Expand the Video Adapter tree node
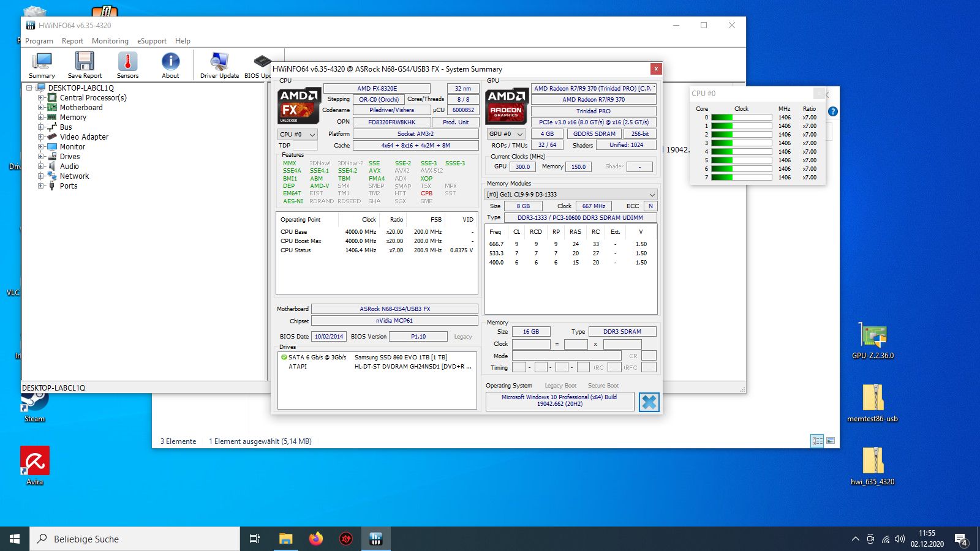This screenshot has width=980, height=551. [x=41, y=137]
